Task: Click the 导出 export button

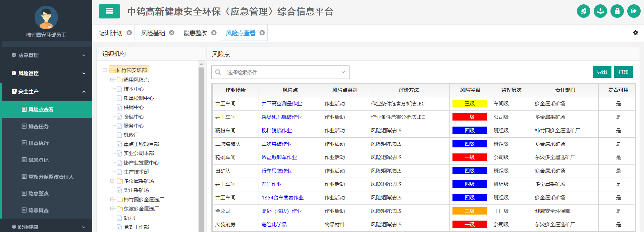Action: click(602, 72)
